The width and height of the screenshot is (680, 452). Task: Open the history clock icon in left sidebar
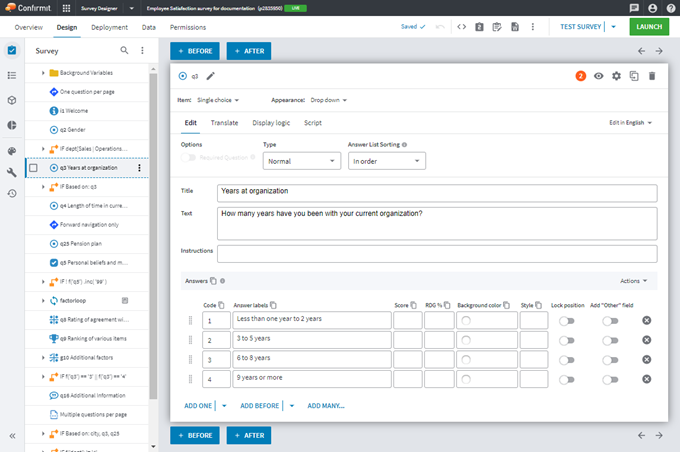tap(12, 193)
